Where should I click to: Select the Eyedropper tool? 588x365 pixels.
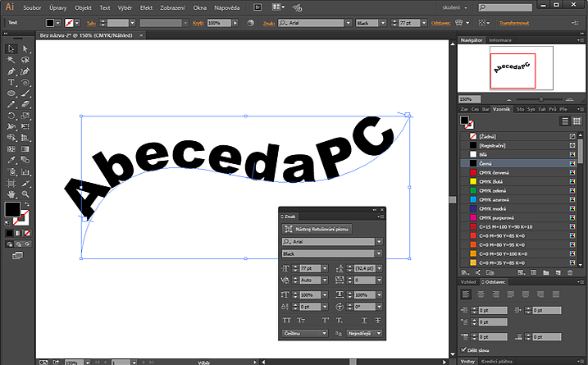click(11, 160)
